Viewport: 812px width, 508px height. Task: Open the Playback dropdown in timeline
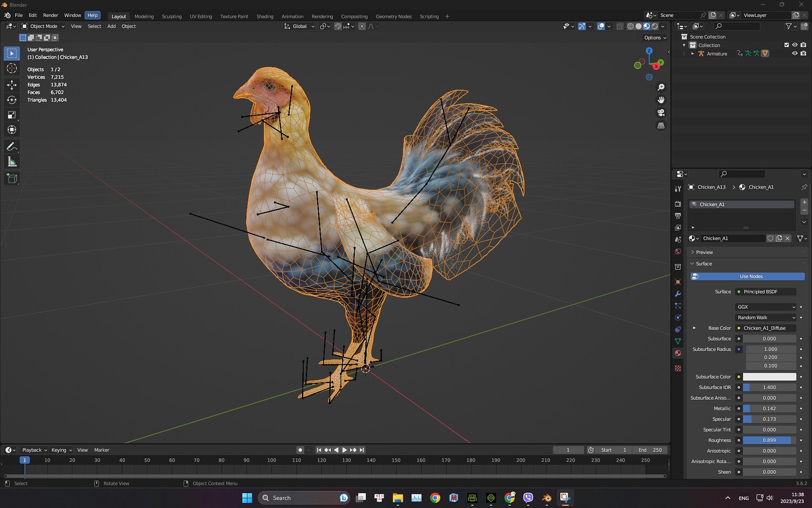34,450
